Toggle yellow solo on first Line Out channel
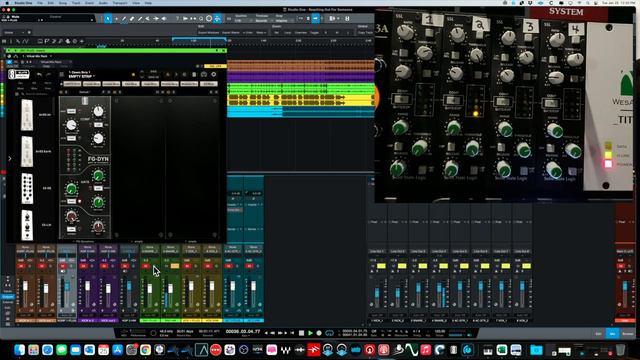Viewport: 640px width, 360px height. (381, 266)
